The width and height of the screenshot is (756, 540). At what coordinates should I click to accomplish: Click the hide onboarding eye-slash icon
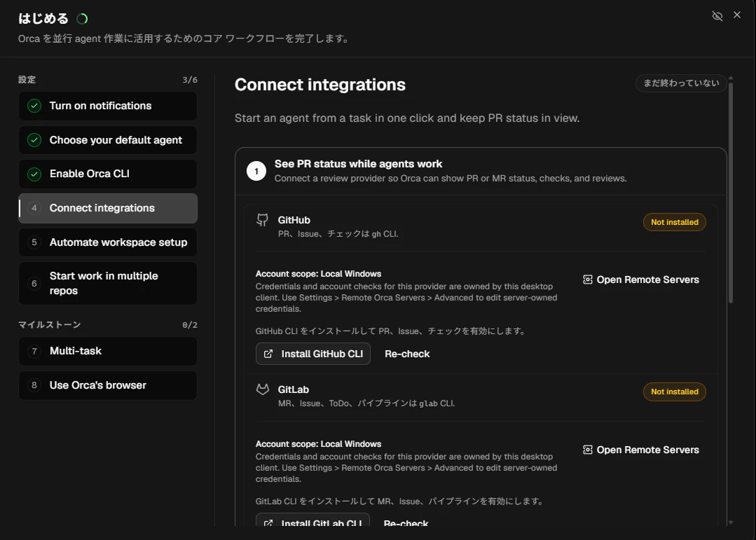[717, 16]
